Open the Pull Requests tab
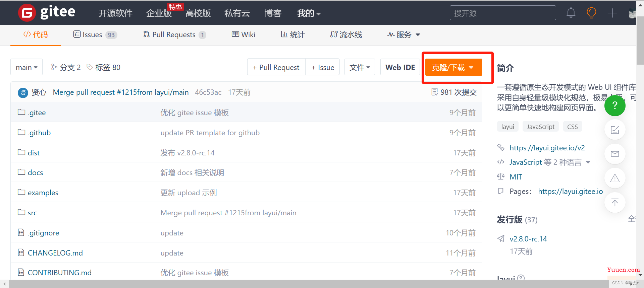The width and height of the screenshot is (644, 288). pos(174,34)
